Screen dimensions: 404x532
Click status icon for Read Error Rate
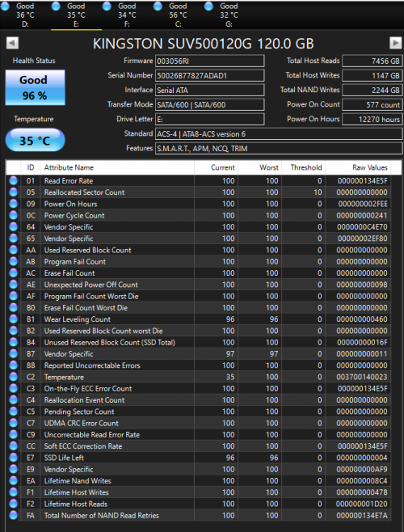click(x=13, y=181)
